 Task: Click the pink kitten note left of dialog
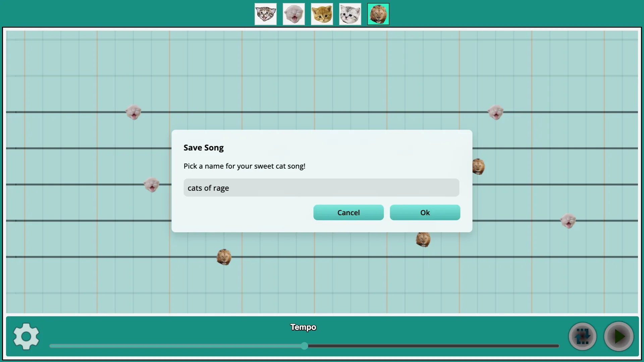(x=152, y=184)
